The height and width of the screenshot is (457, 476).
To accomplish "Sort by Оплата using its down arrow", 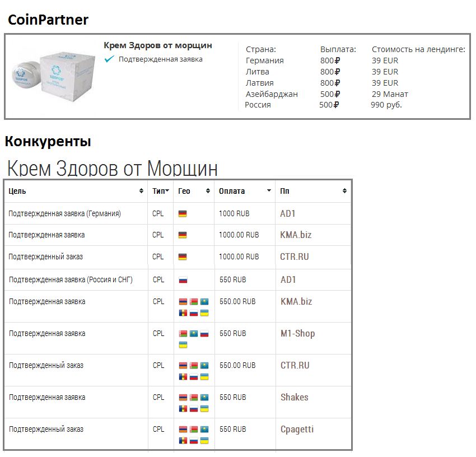I will pyautogui.click(x=269, y=190).
